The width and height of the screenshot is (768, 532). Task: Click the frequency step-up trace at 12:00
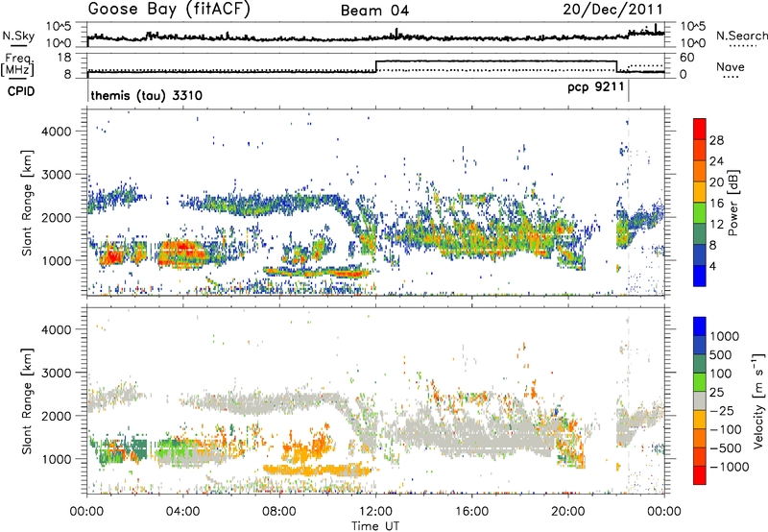point(376,66)
